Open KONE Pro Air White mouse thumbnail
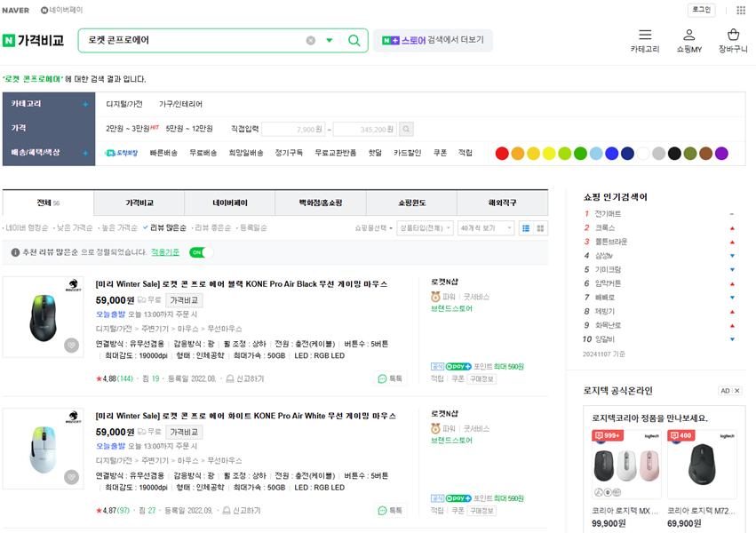This screenshot has height=533, width=756. 43,449
